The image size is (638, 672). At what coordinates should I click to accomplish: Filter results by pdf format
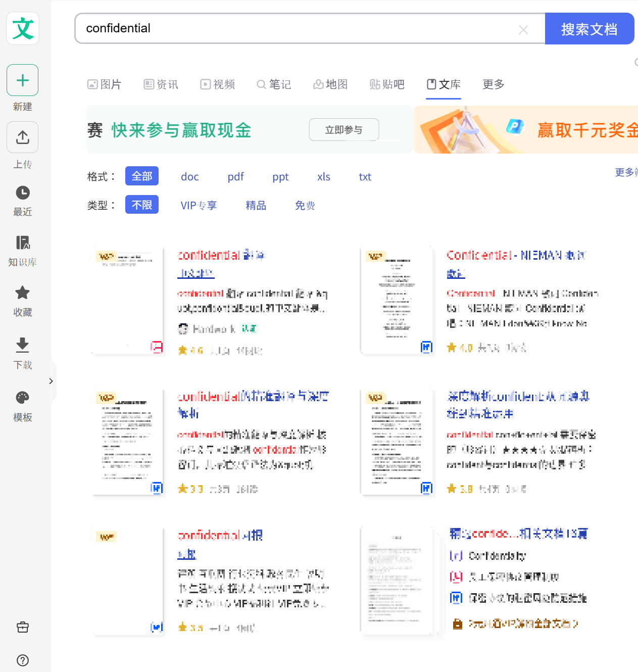point(235,177)
